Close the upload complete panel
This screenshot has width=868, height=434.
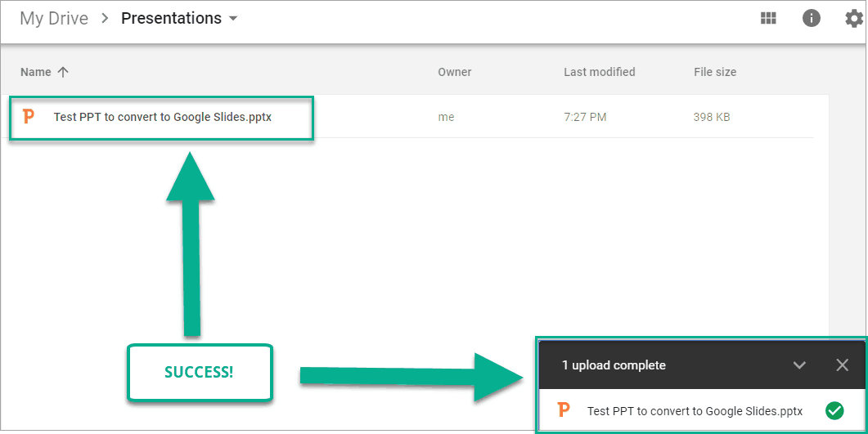[842, 365]
